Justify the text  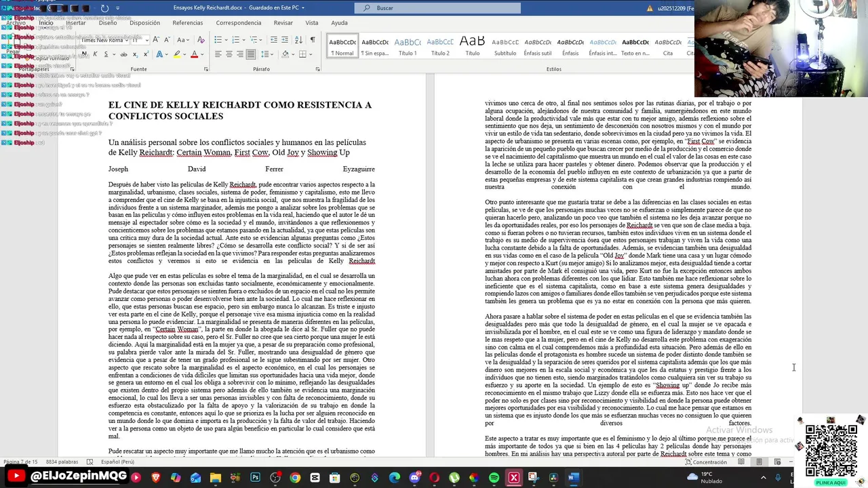pos(251,54)
